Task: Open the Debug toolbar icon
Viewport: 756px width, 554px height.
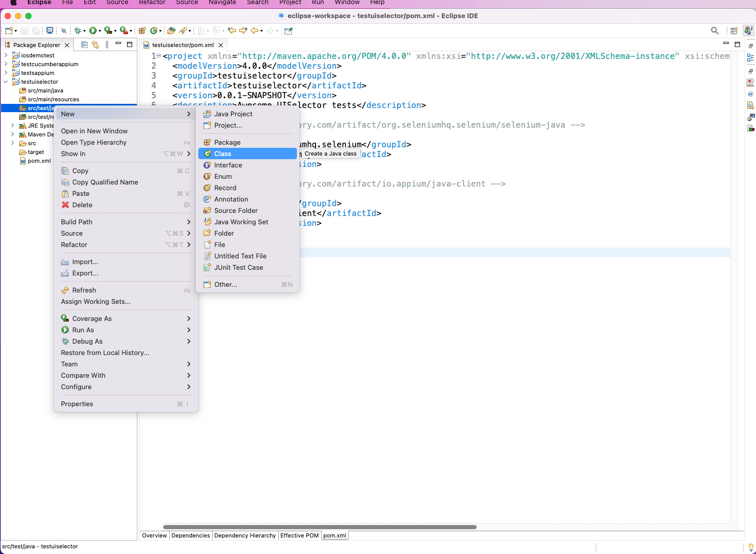Action: pos(77,30)
